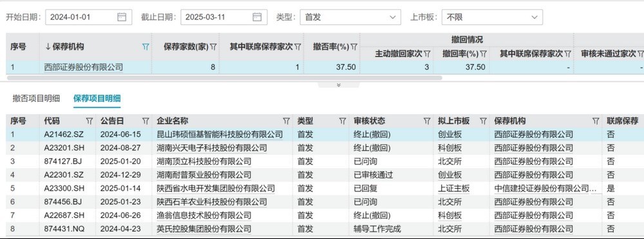
Task: Select the 保荐项目明细 tab
Action: 97,99
